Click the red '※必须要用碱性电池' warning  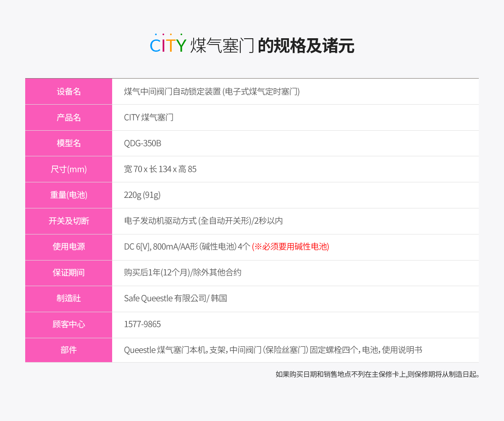coord(291,247)
